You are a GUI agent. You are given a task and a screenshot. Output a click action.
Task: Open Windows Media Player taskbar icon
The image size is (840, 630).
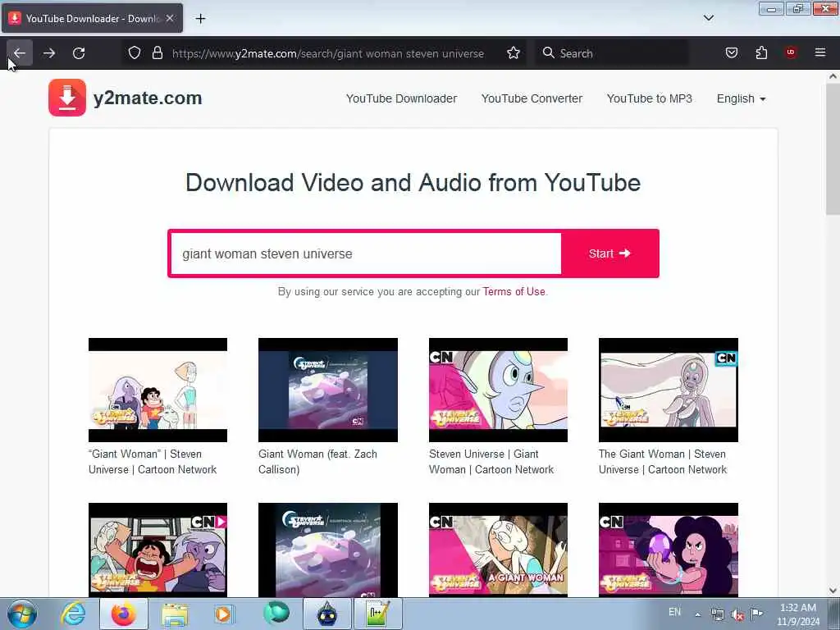[223, 614]
